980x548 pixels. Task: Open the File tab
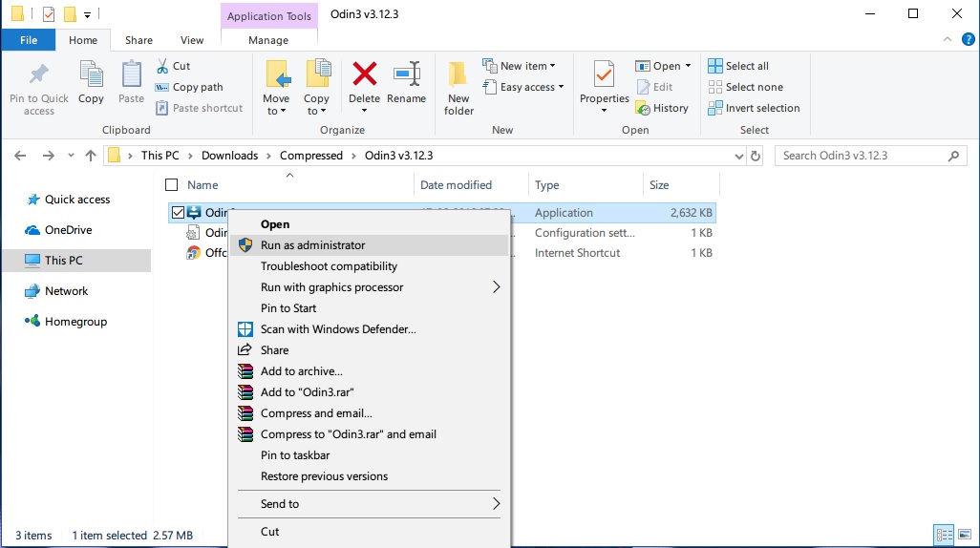coord(28,40)
